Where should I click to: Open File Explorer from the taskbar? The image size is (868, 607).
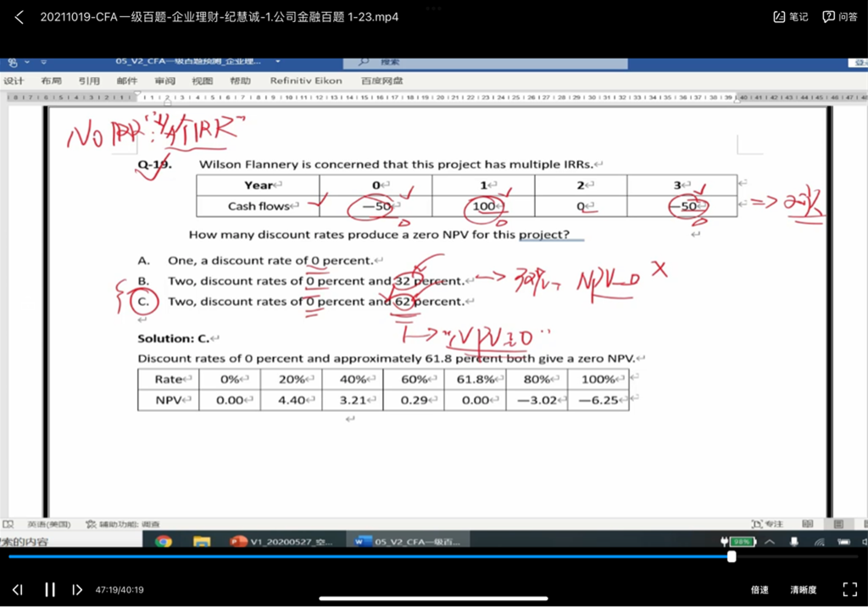pos(202,541)
